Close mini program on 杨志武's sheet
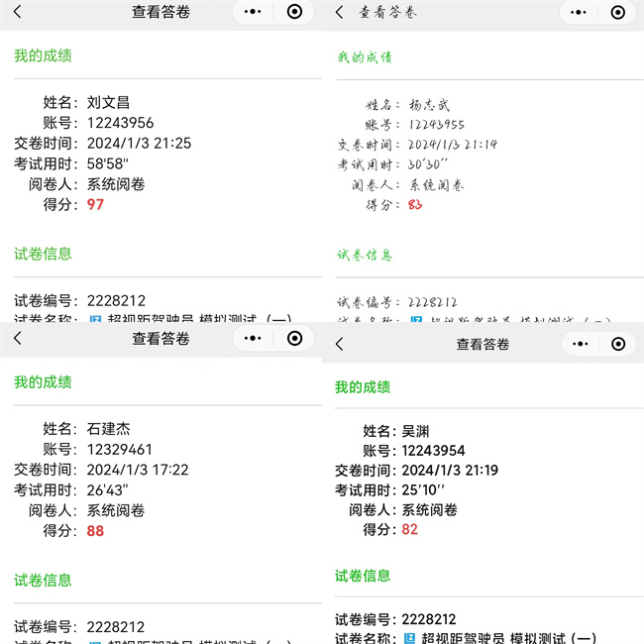This screenshot has height=644, width=644. tap(618, 12)
